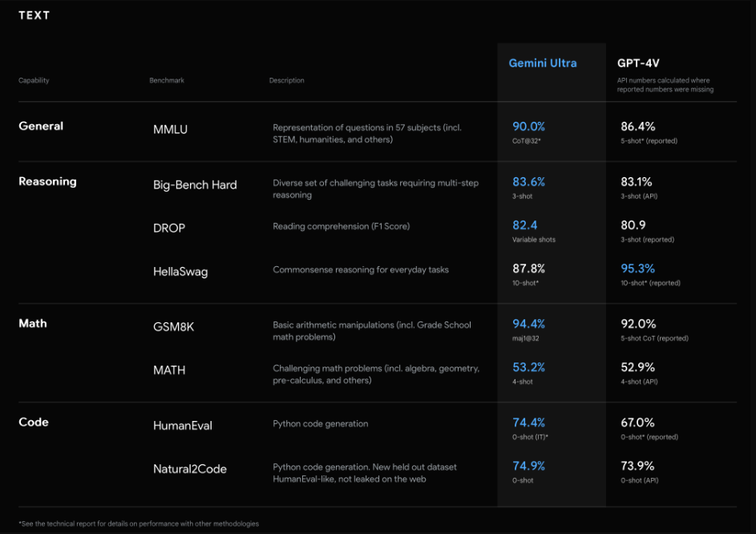Click the "General" capability label

pyautogui.click(x=41, y=127)
